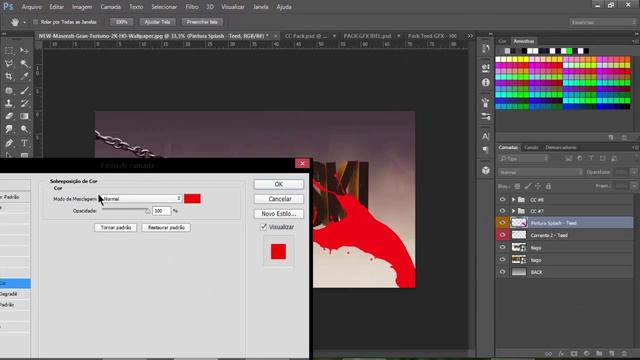Click the delete swatch trash icon

pyautogui.click(x=624, y=138)
